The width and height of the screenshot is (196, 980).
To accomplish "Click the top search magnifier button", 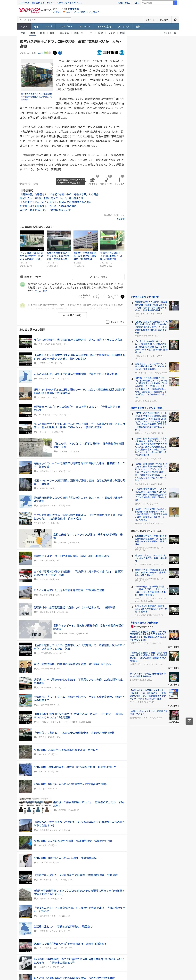I will point(175,3).
